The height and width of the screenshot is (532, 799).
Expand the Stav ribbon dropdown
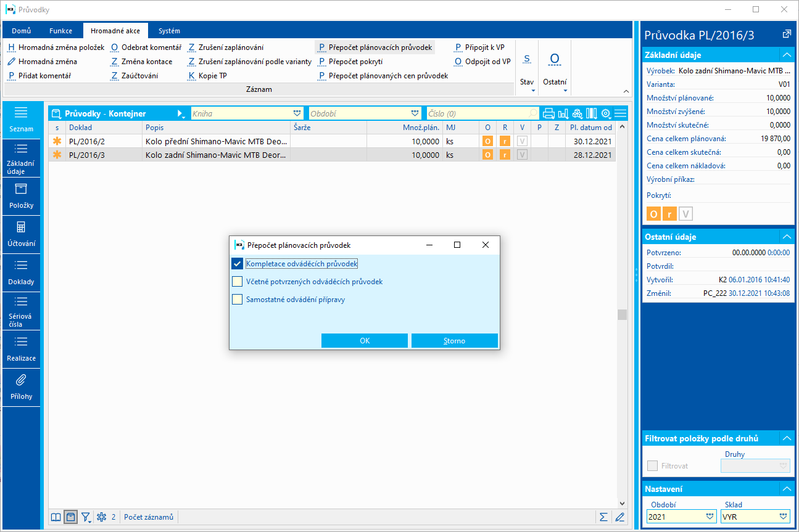[532, 91]
